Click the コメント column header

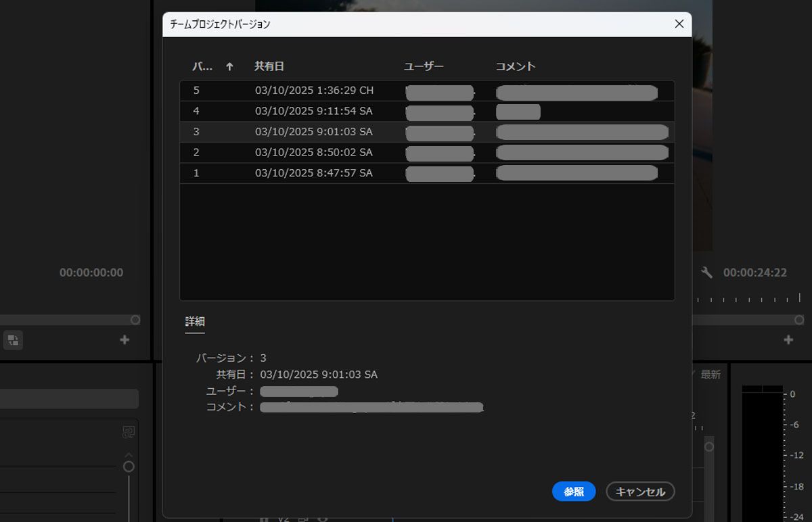click(516, 66)
